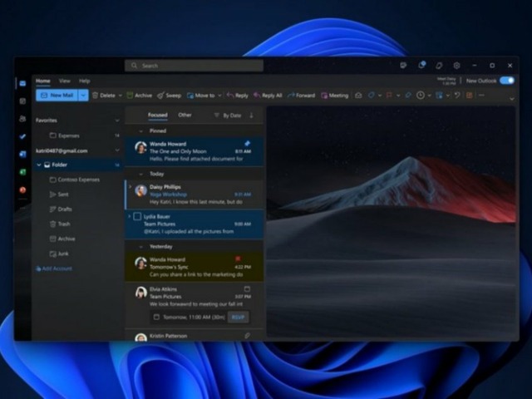
Task: Click the RSVP button on meeting invite
Action: click(x=239, y=317)
